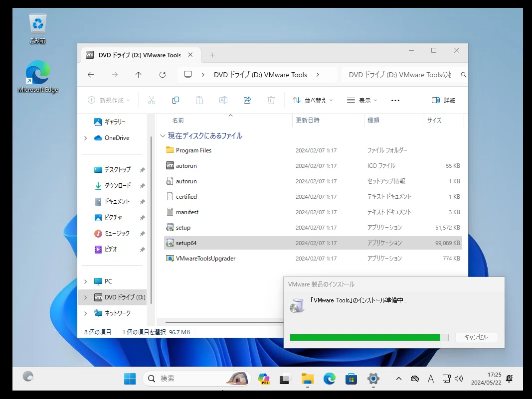The width and height of the screenshot is (532, 399).
Task: Select the certified text document
Action: 313,197
